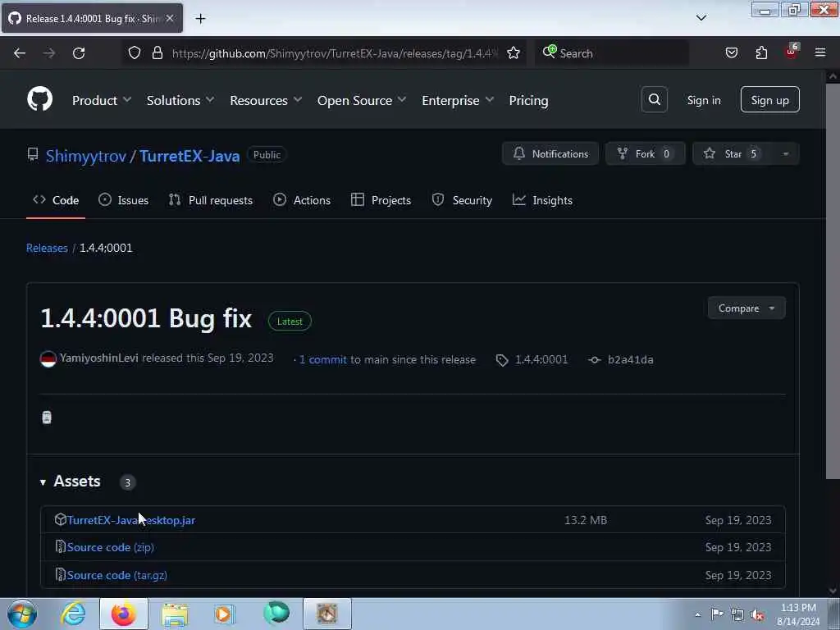Viewport: 840px width, 630px height.
Task: Open the Compare dropdown
Action: coord(746,308)
